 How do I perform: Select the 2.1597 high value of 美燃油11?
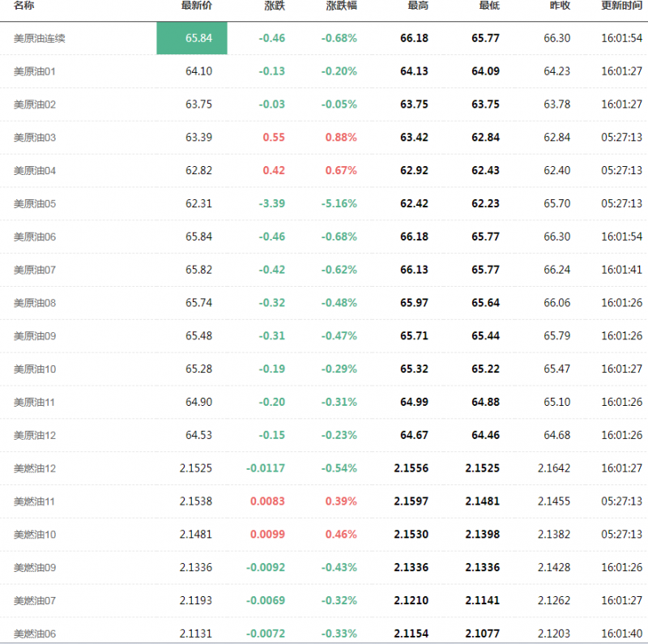point(411,501)
